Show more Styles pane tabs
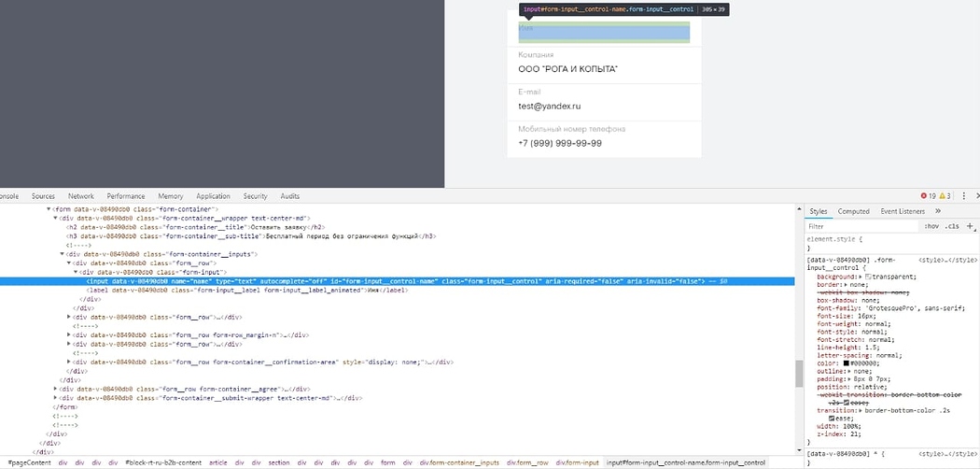Image resolution: width=980 pixels, height=469 pixels. 938,211
